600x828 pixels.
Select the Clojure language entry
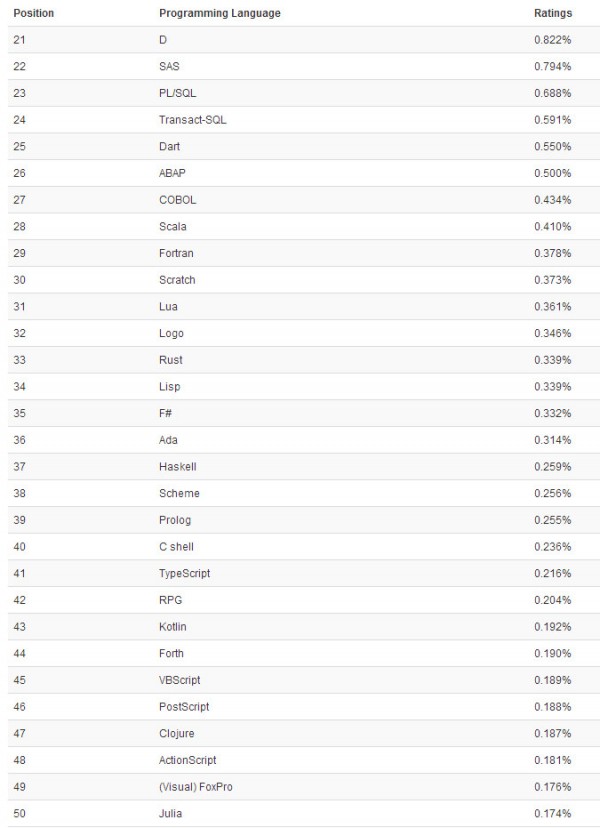click(x=177, y=733)
